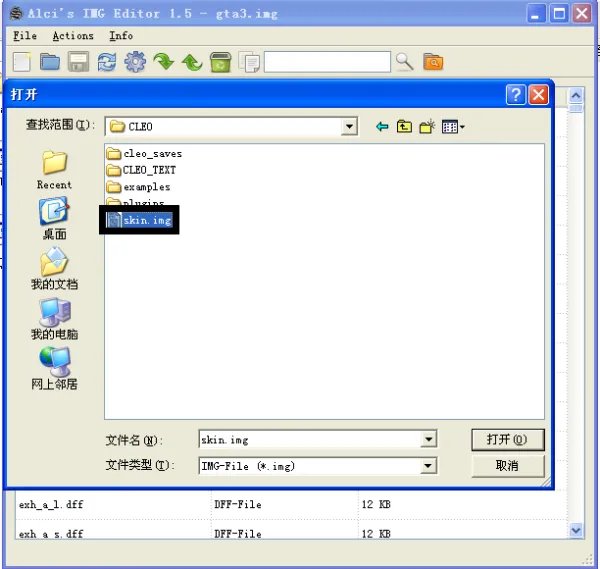The height and width of the screenshot is (569, 600).
Task: Click the floppy disk Save icon
Action: (78, 62)
